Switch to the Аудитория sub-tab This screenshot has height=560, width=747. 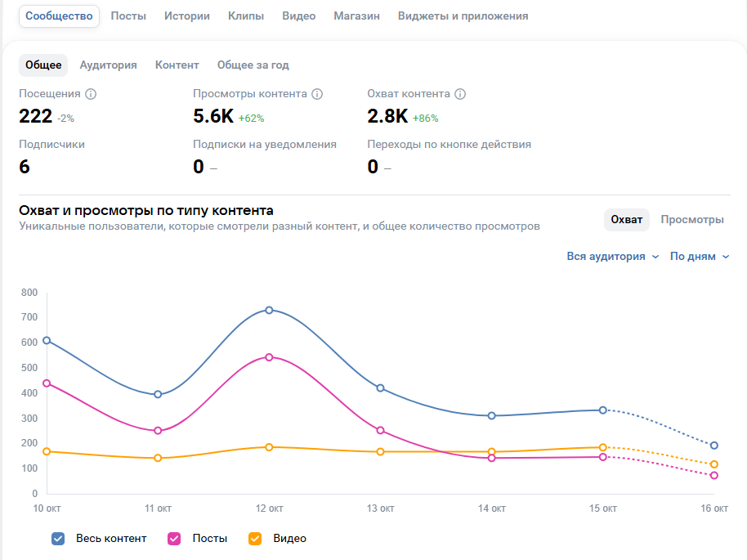coord(108,65)
